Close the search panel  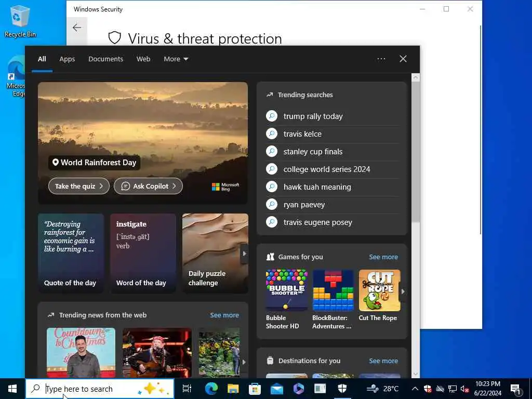403,59
